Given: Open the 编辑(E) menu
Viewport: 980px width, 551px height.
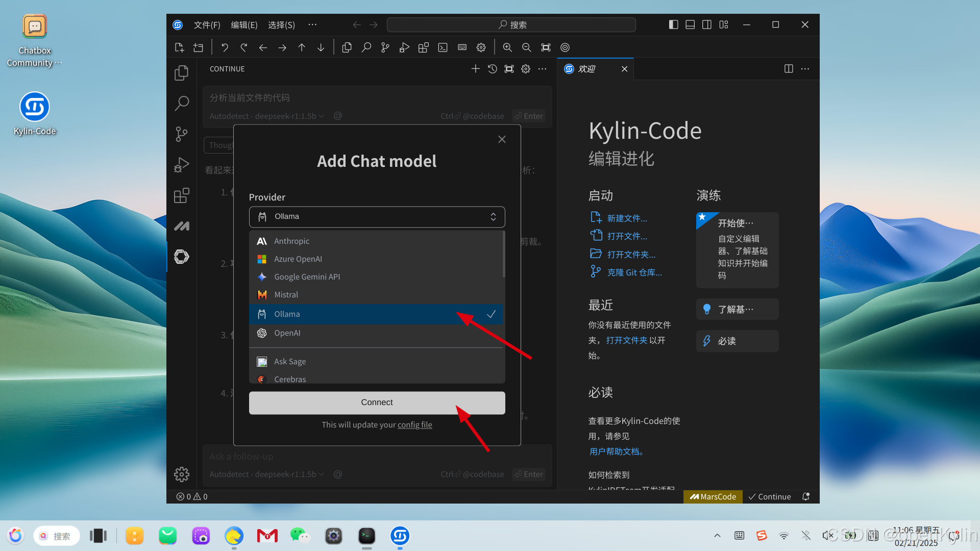Looking at the screenshot, I should [244, 24].
